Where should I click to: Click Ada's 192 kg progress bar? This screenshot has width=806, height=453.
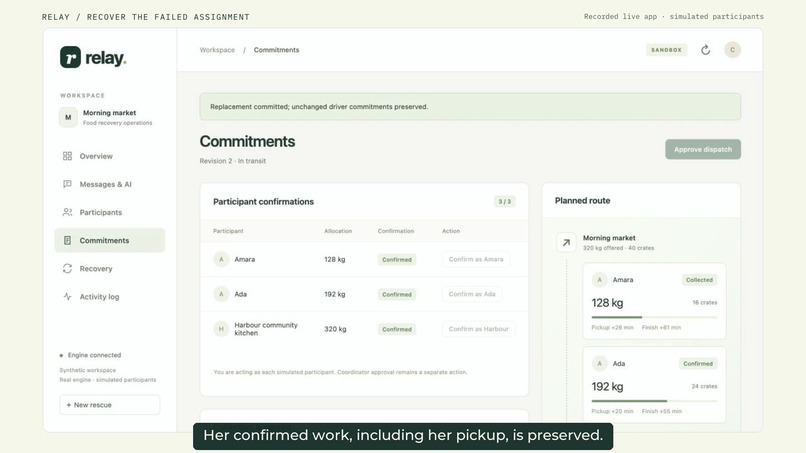(x=654, y=401)
